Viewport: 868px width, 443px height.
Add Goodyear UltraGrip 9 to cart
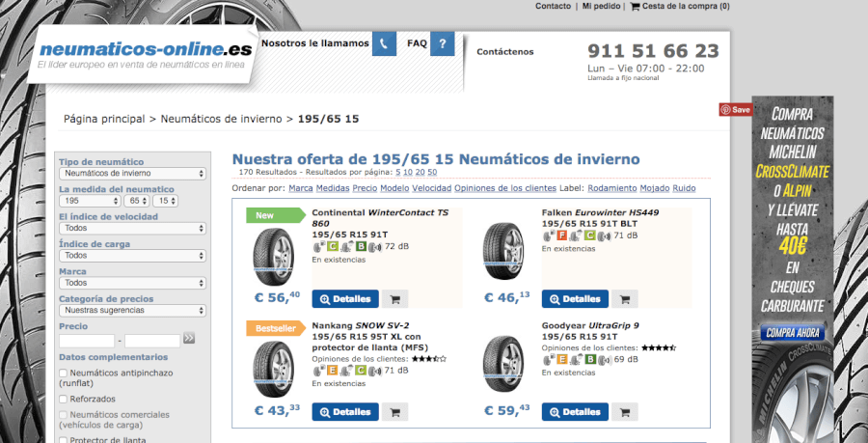point(624,412)
